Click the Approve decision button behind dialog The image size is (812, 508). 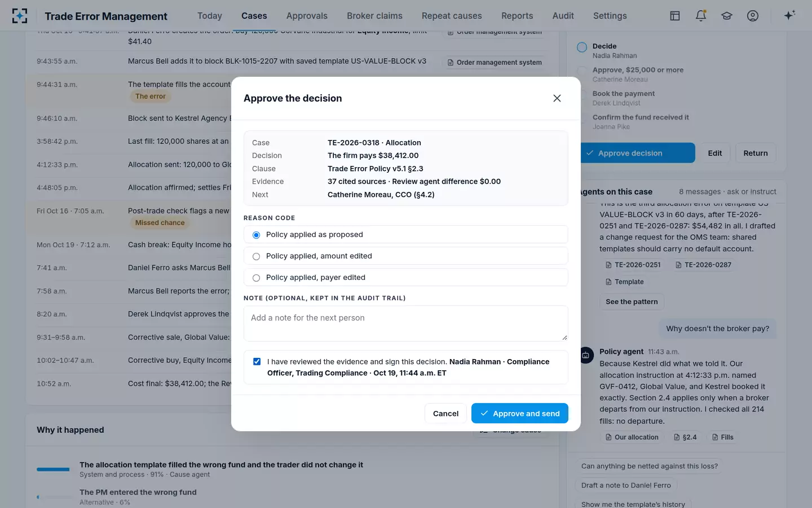[638, 153]
